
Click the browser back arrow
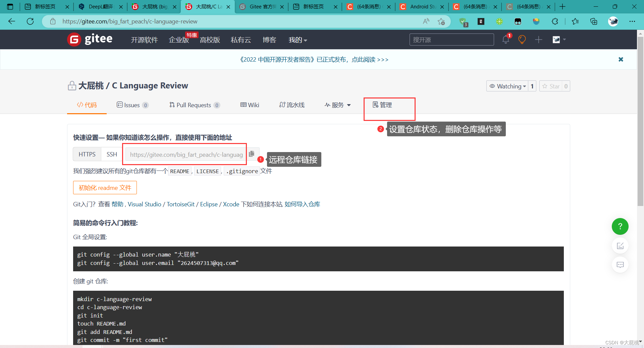(x=12, y=21)
